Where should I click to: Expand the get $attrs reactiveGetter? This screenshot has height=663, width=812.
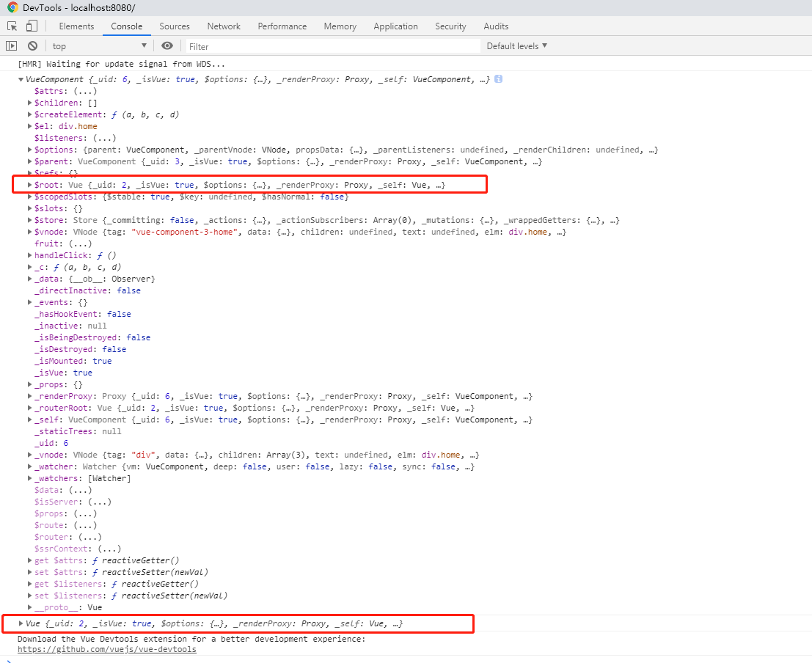[x=29, y=560]
